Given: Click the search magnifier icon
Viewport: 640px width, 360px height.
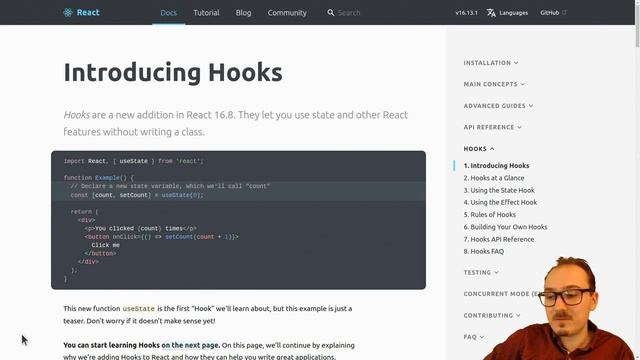Looking at the screenshot, I should pyautogui.click(x=331, y=13).
